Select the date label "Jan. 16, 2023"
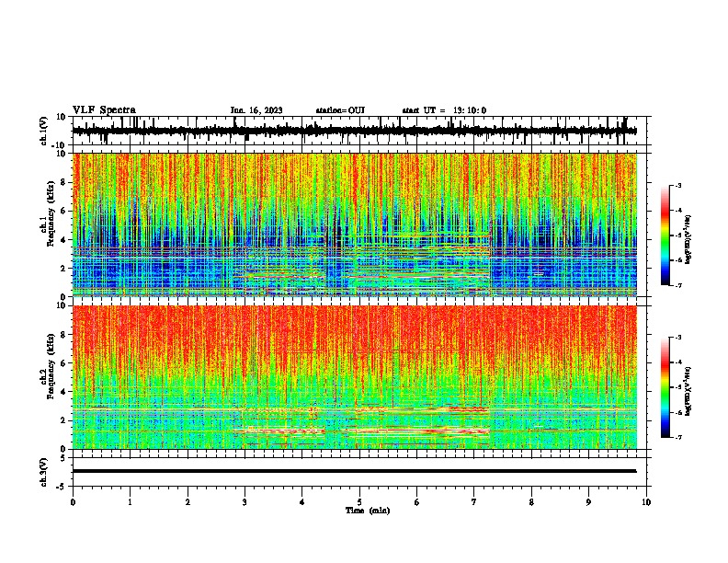 click(x=256, y=110)
